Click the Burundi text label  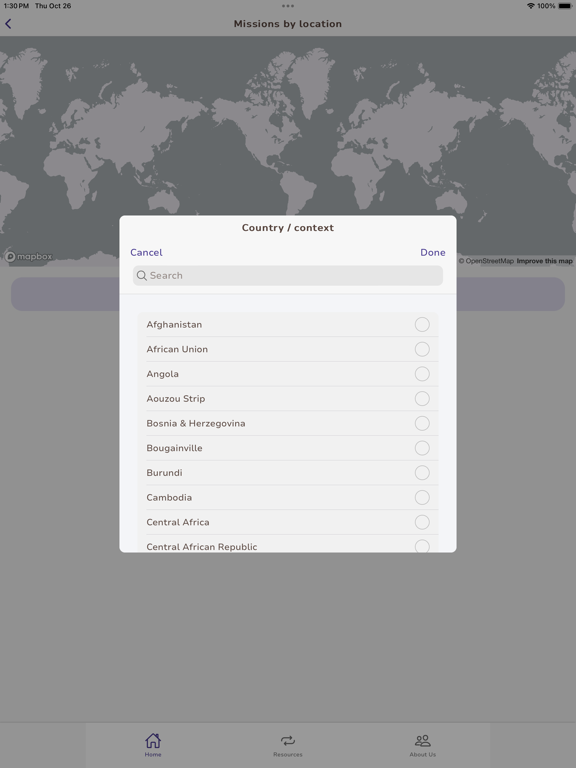pos(164,473)
